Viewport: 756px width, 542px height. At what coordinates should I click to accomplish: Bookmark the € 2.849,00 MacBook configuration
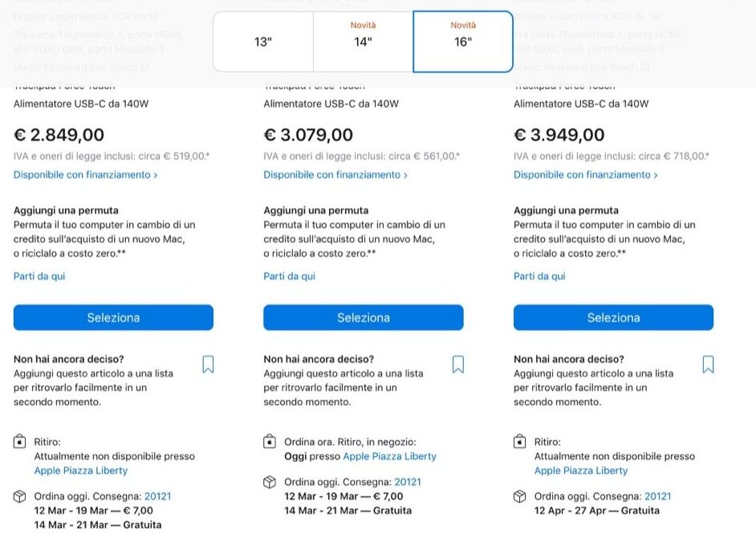pyautogui.click(x=208, y=365)
